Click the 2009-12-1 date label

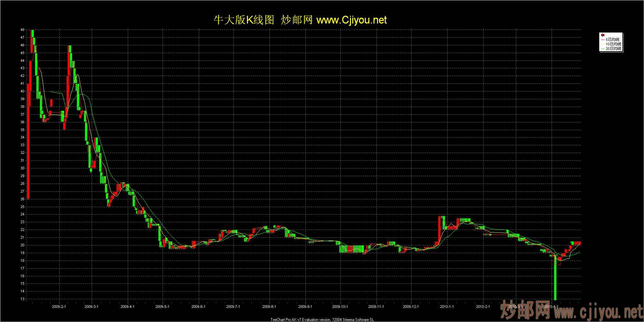coord(411,307)
